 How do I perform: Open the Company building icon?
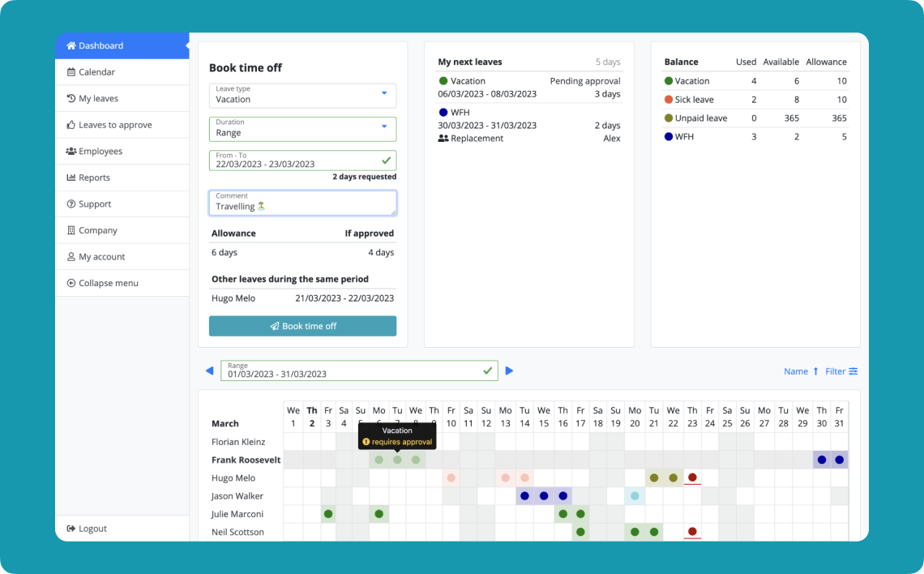tap(71, 229)
